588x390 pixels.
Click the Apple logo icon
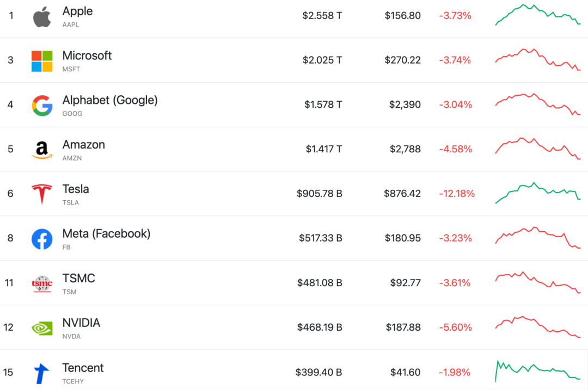click(42, 16)
